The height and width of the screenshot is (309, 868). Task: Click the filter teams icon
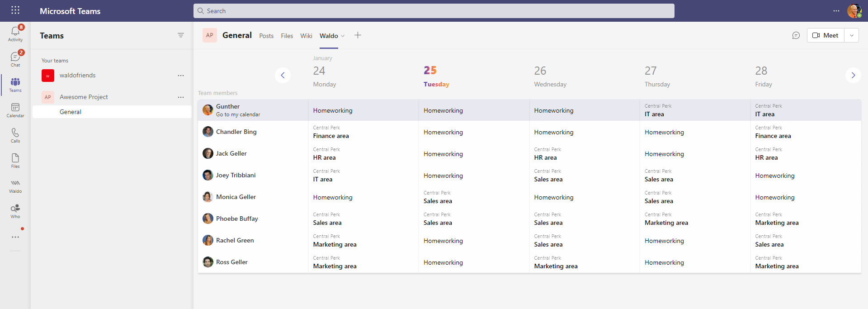[x=181, y=35]
